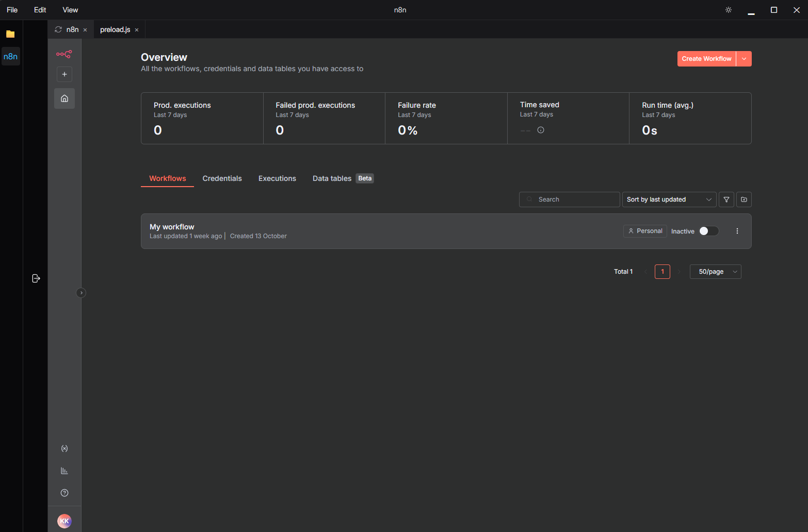Click the Failed prod. executions card

tap(324, 118)
